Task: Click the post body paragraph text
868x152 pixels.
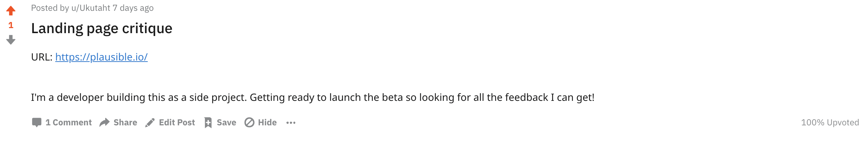Action: (x=312, y=98)
